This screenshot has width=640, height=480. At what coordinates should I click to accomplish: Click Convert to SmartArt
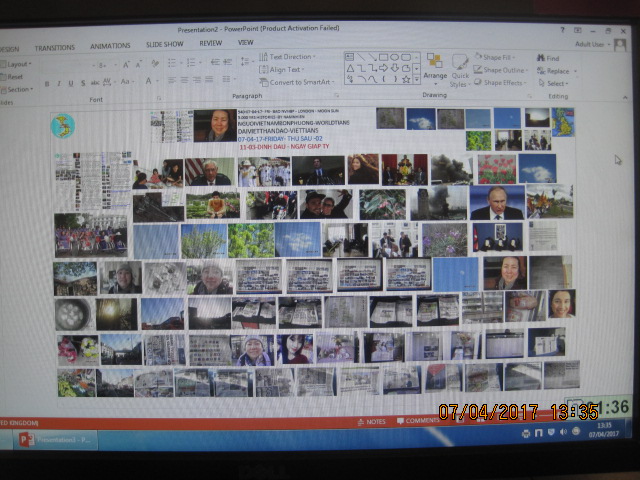(x=297, y=82)
